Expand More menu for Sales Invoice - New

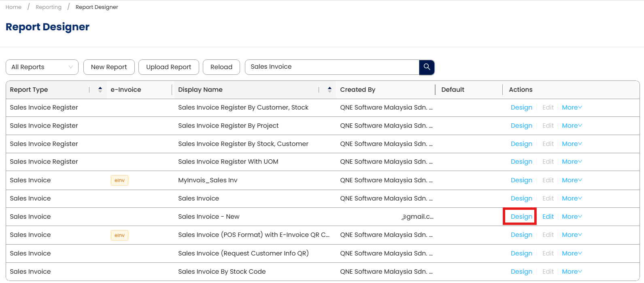(572, 217)
